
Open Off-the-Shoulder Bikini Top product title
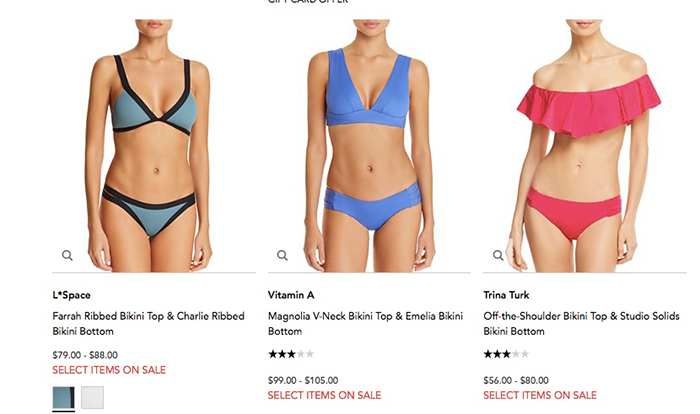click(581, 324)
